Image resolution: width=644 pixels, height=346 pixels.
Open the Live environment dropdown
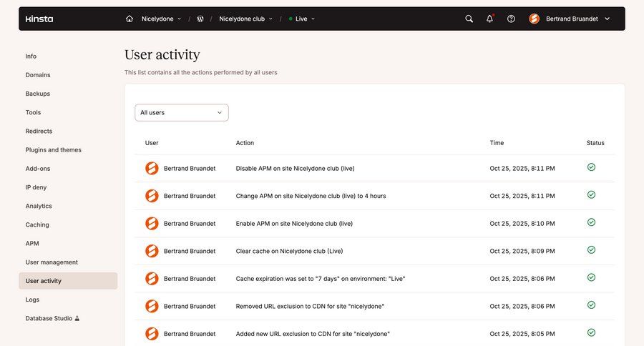coord(302,19)
